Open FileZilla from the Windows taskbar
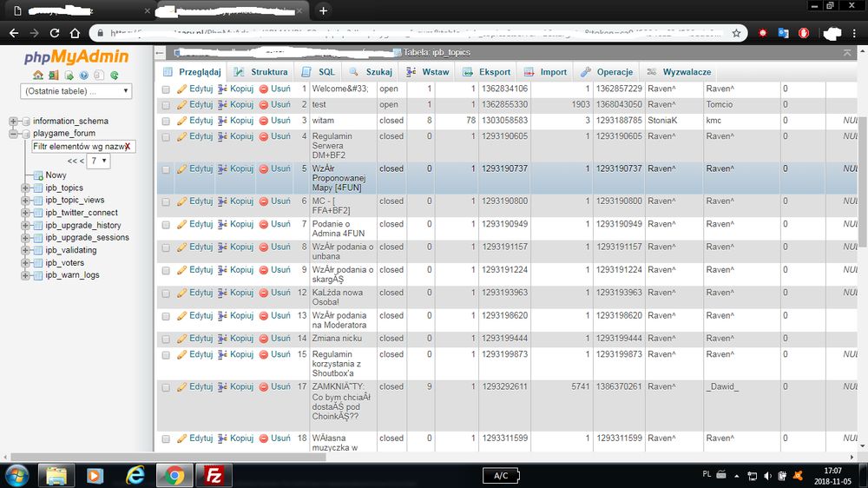This screenshot has height=488, width=868. tap(213, 475)
